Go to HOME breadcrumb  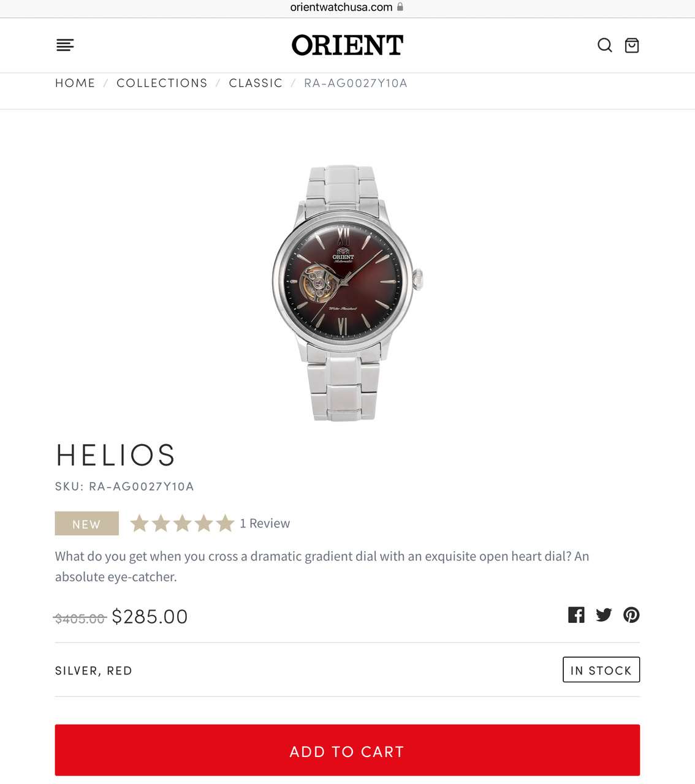75,83
